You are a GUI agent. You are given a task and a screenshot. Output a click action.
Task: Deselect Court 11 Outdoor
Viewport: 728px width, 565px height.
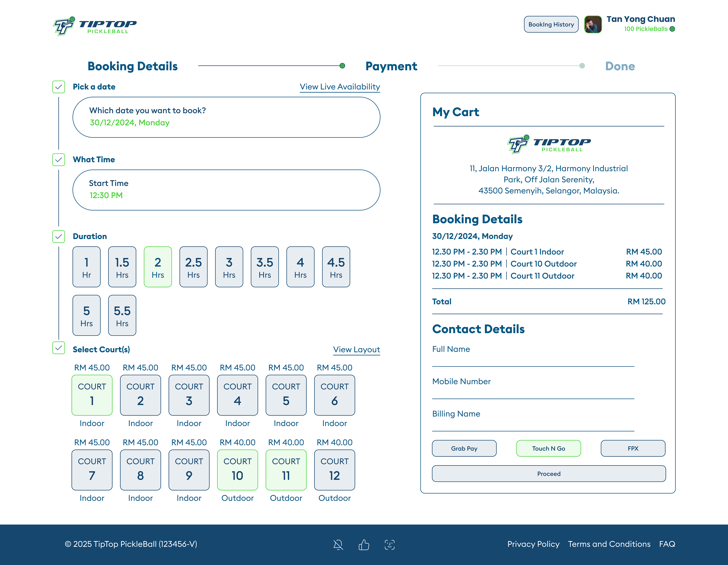pyautogui.click(x=286, y=470)
